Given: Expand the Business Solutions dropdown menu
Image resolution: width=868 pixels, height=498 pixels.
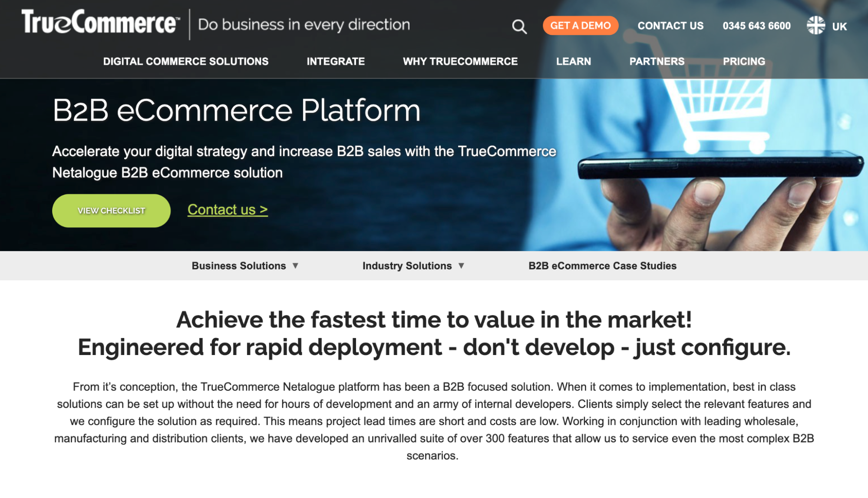Looking at the screenshot, I should pyautogui.click(x=244, y=266).
